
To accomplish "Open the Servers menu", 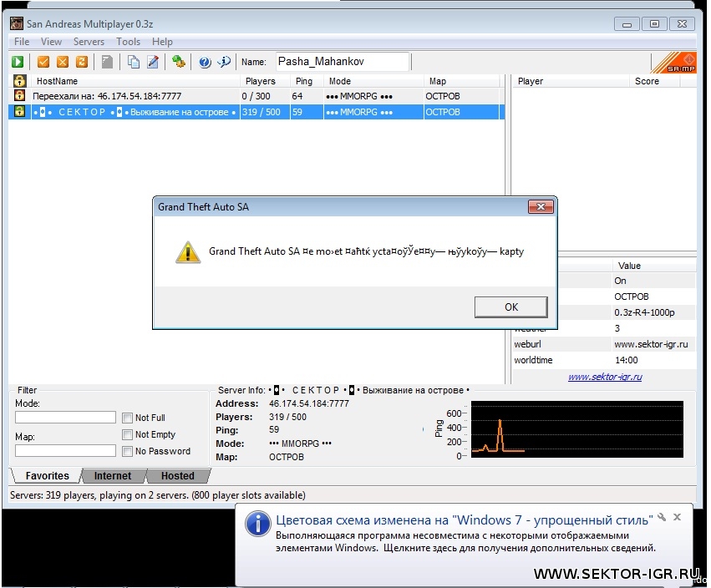I will [x=89, y=42].
